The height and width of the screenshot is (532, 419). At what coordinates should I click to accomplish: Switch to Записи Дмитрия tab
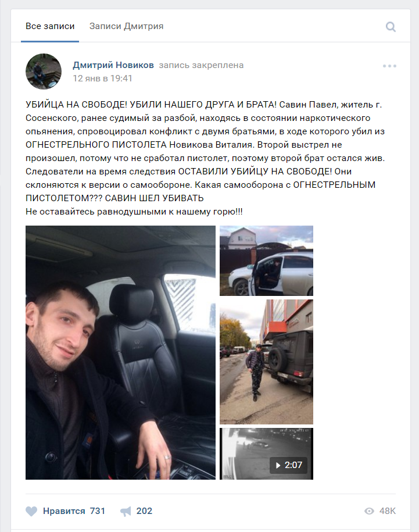point(127,26)
